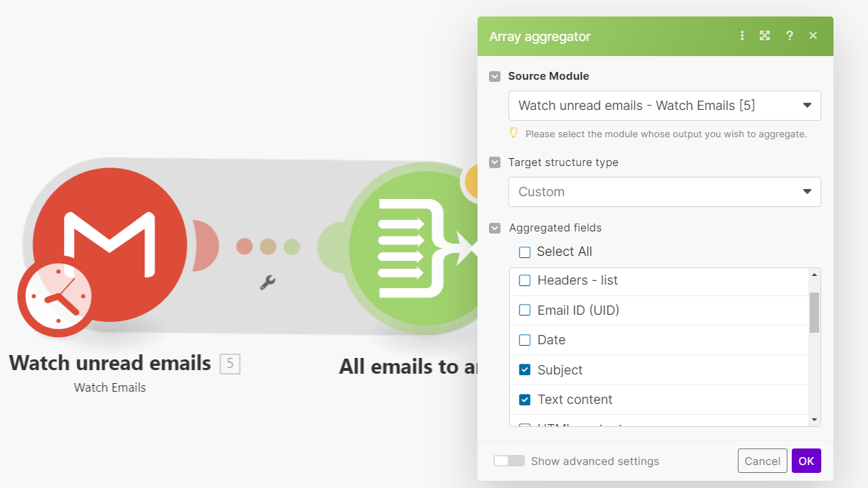Confirm with the OK button
Image resolution: width=868 pixels, height=488 pixels.
click(806, 461)
